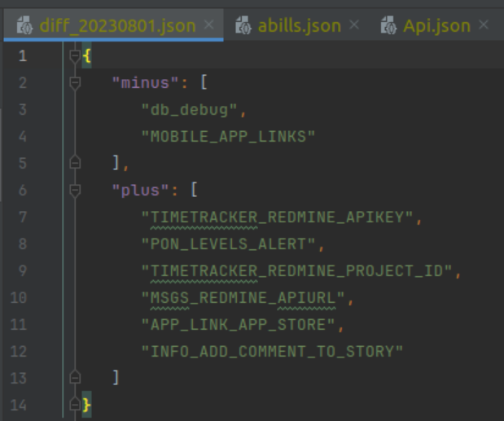504x421 pixels.
Task: Close the Api.json tab
Action: pos(484,25)
